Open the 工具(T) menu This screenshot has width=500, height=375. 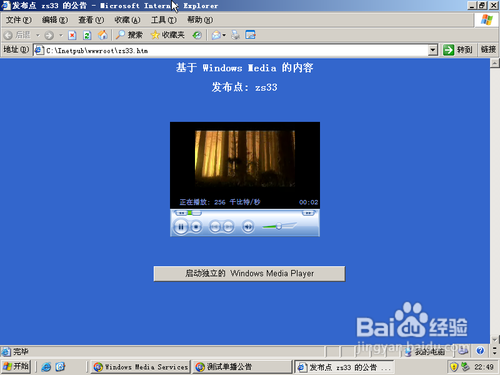[x=164, y=20]
